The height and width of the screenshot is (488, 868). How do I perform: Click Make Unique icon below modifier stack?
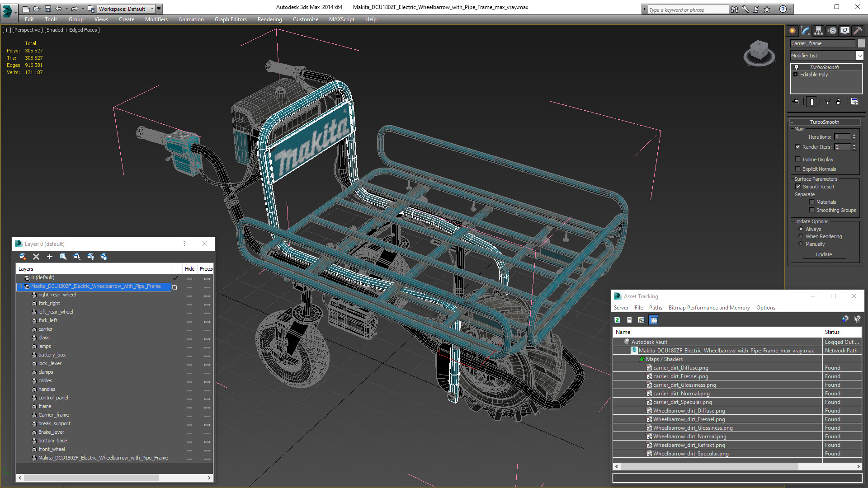(x=827, y=102)
